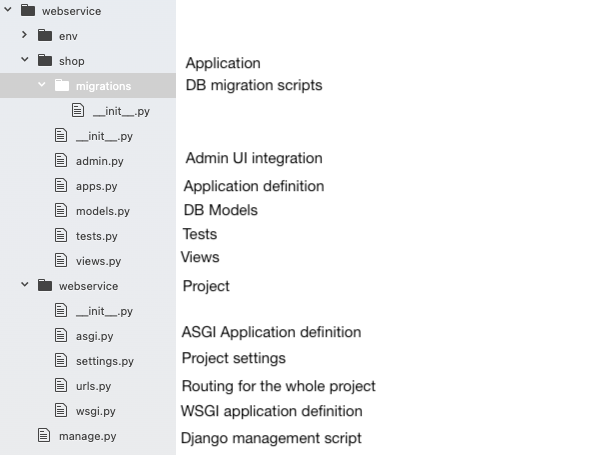Open the asgi.py file
Viewport: 600px width, 455px height.
94,336
